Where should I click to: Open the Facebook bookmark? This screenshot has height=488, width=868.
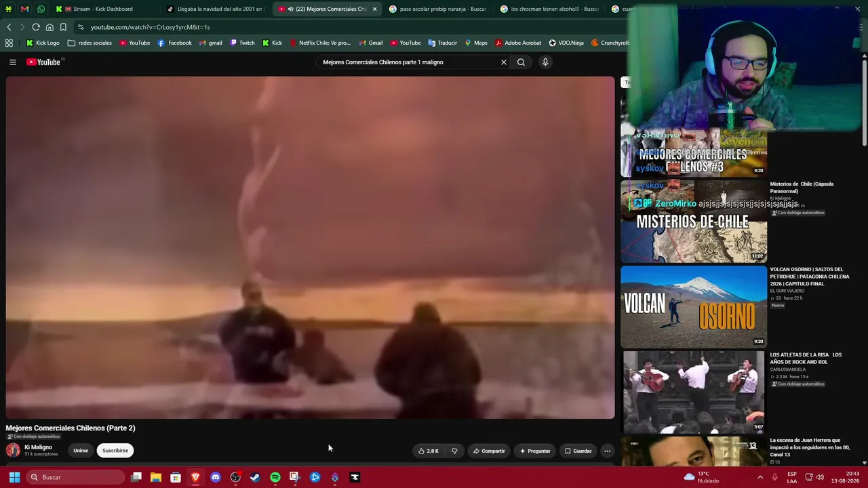pyautogui.click(x=174, y=43)
